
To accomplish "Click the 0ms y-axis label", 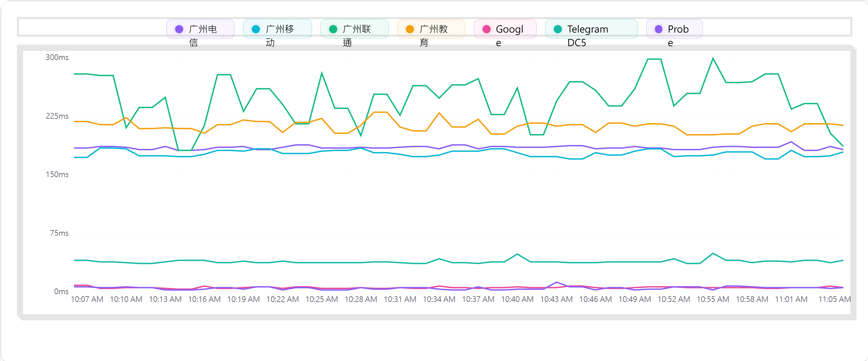I will point(61,291).
